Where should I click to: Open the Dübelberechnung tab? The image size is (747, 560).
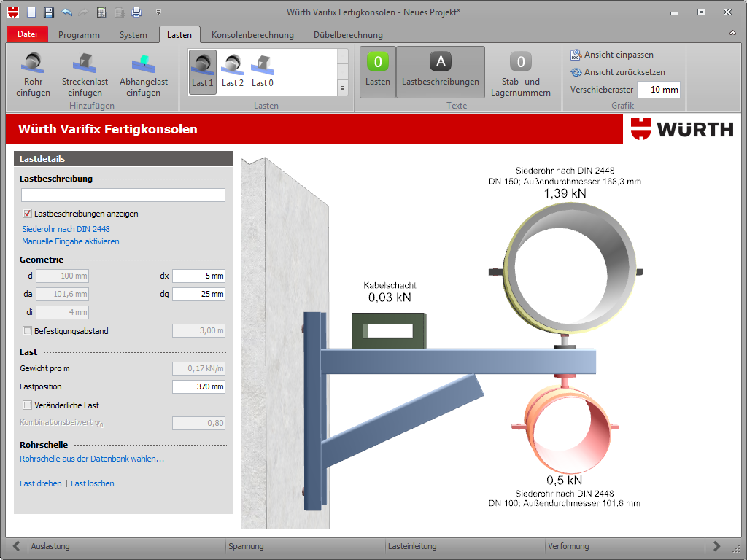click(x=348, y=35)
